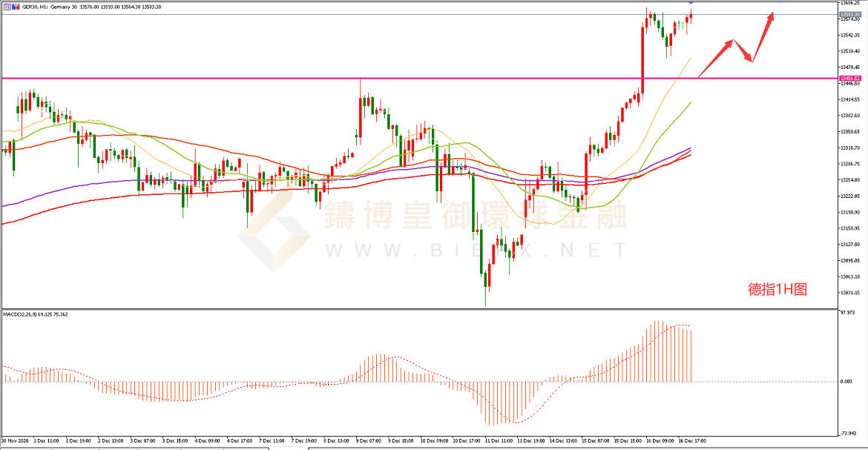The height and width of the screenshot is (450, 868).
Task: Select the red downward pullback arrow
Action: click(x=743, y=50)
